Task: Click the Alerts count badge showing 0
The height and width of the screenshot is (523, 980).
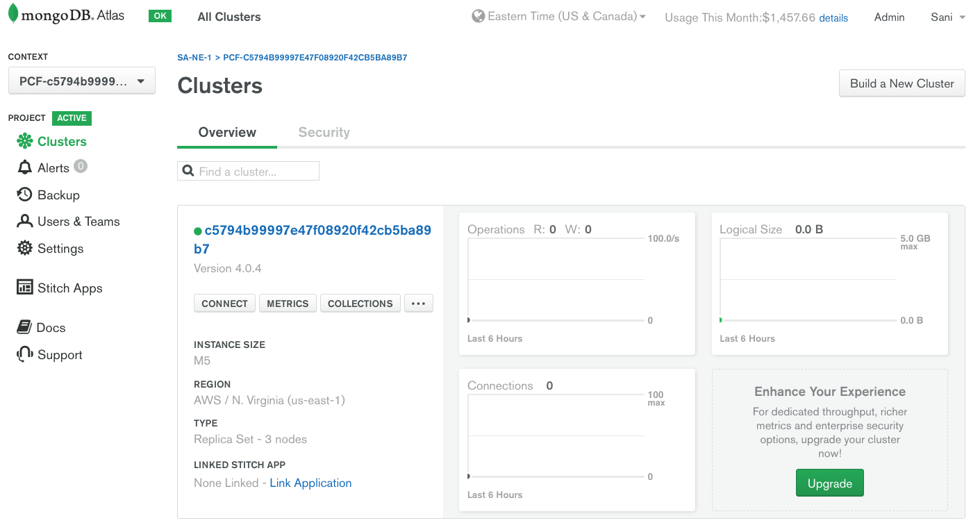Action: click(81, 167)
